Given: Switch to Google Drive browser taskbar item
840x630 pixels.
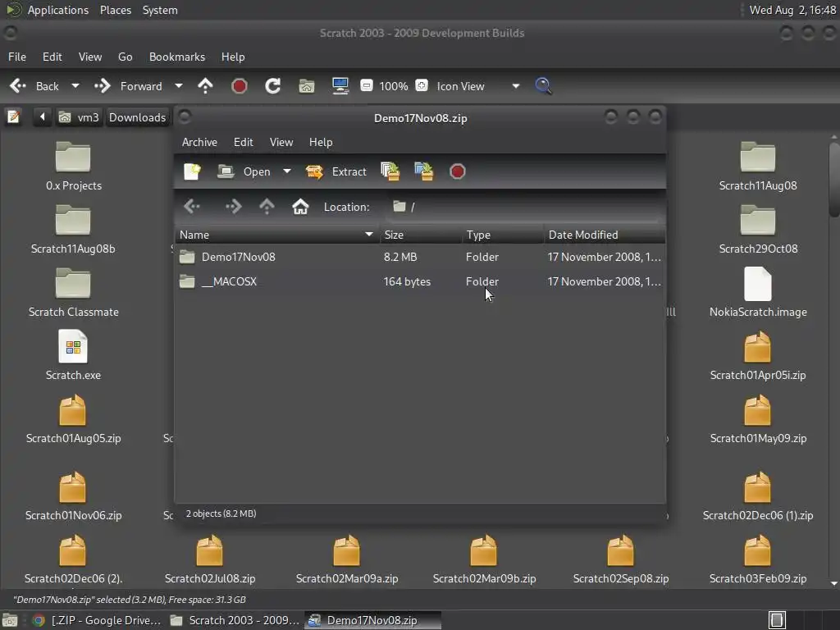Looking at the screenshot, I should coord(97,620).
